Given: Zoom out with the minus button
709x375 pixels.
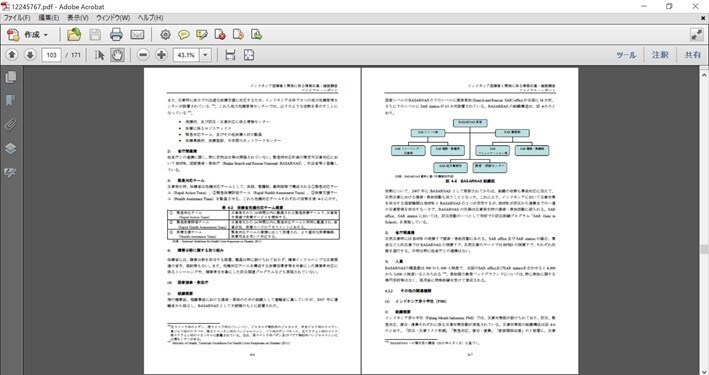Looking at the screenshot, I should pos(143,55).
